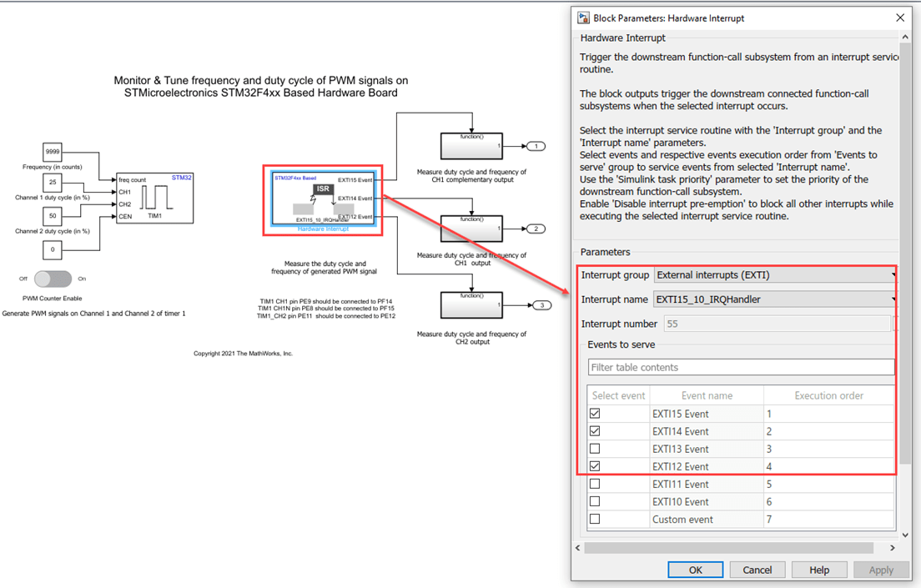Click the OK button

pyautogui.click(x=696, y=570)
